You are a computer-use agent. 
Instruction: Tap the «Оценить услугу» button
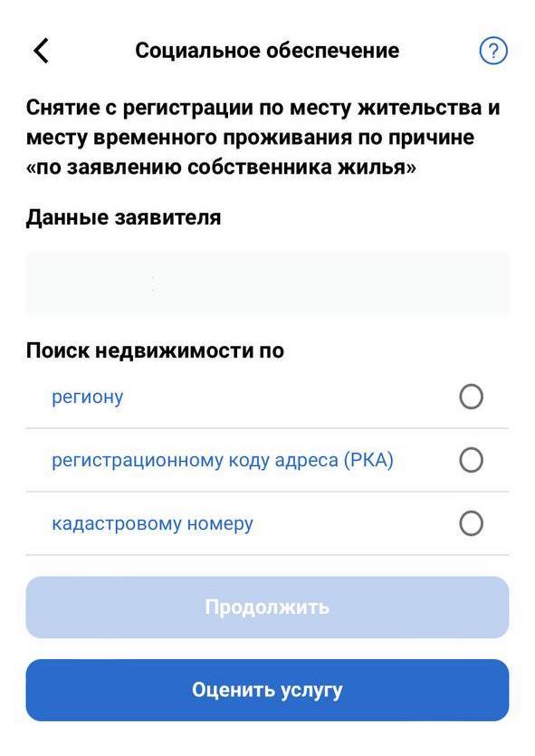click(x=268, y=690)
